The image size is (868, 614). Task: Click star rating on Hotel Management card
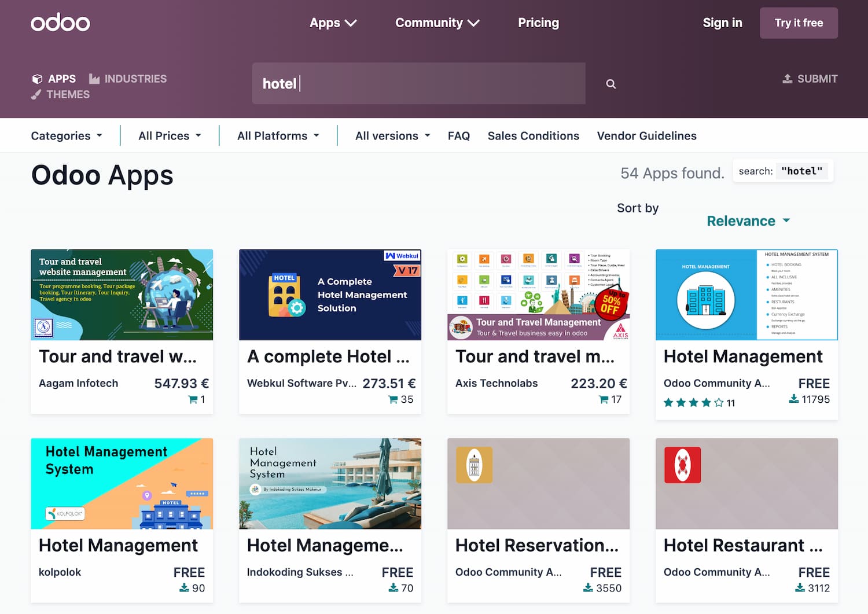pyautogui.click(x=693, y=403)
